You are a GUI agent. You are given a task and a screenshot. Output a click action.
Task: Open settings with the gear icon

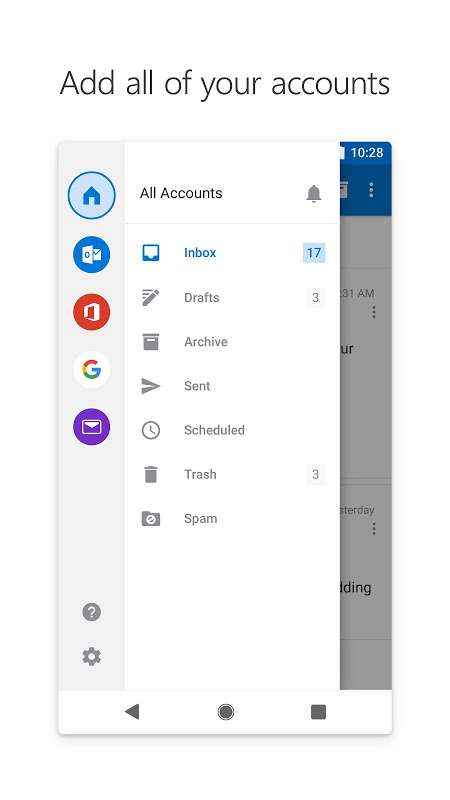92,656
